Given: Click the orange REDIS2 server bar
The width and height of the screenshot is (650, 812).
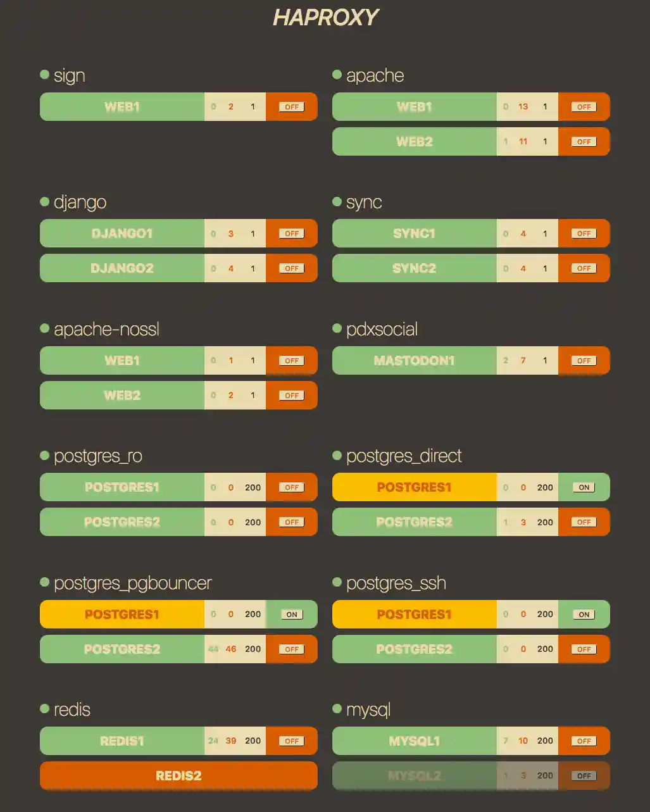Looking at the screenshot, I should pyautogui.click(x=178, y=776).
